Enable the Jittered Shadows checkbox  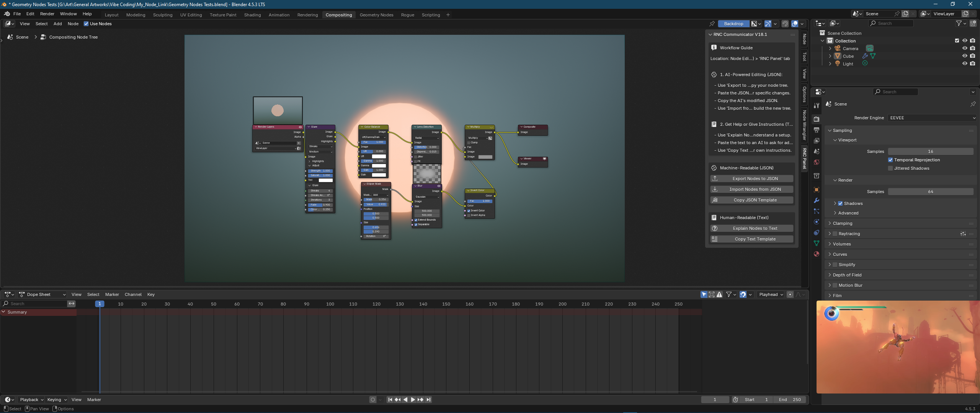click(x=890, y=168)
